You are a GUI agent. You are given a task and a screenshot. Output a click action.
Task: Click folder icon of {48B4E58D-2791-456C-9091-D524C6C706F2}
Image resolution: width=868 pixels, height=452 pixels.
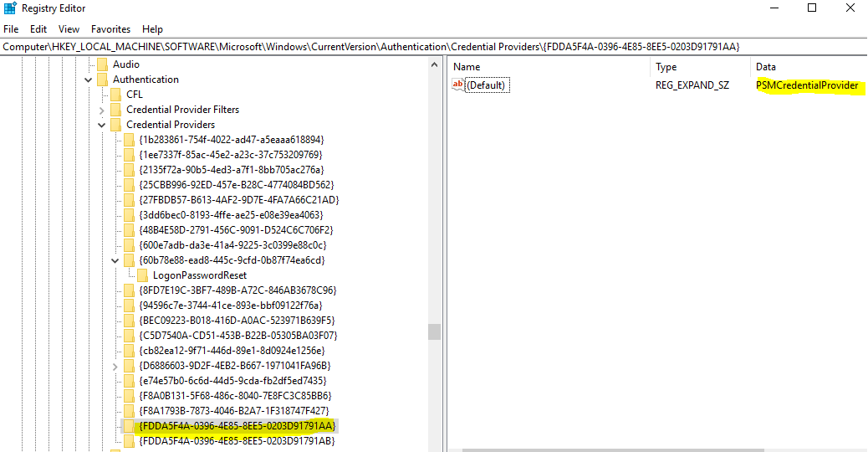coord(129,230)
